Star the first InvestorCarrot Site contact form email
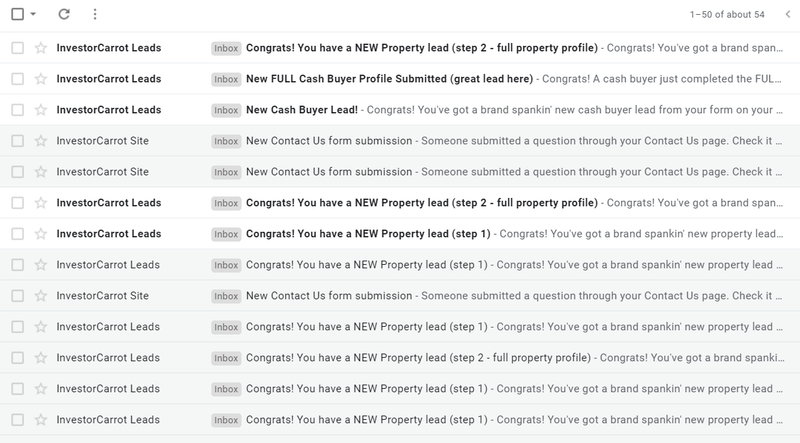Screen dimensions: 800x443 pos(41,141)
